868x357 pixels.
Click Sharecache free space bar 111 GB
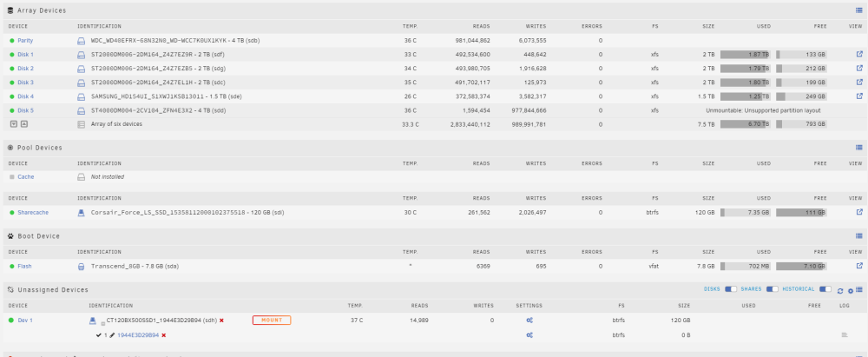coord(801,212)
